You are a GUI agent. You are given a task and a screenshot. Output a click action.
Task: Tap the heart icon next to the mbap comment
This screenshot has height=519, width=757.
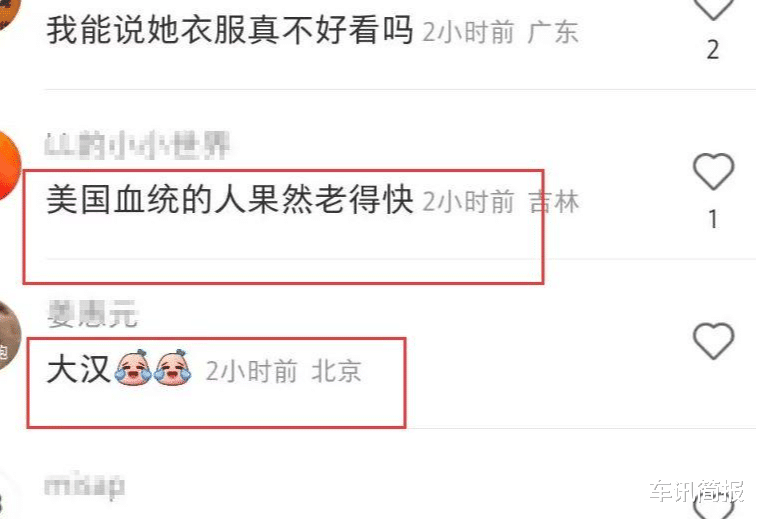pos(713,508)
